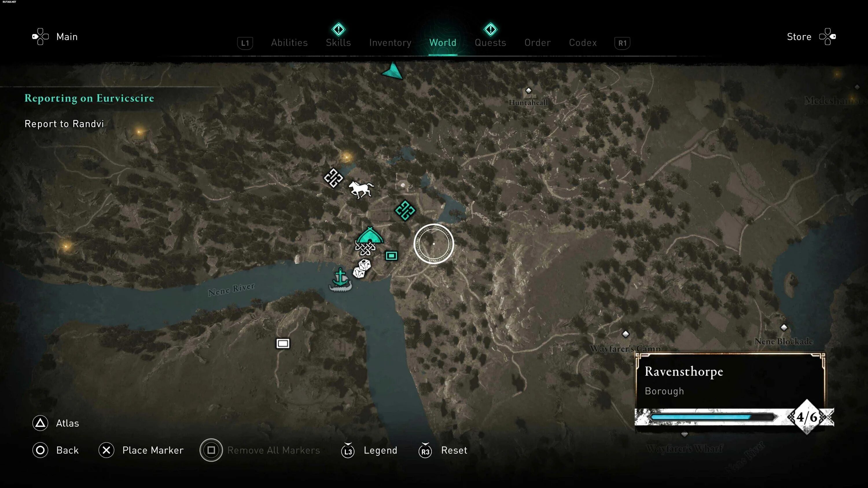Reset map view with Reset button

pyautogui.click(x=454, y=449)
